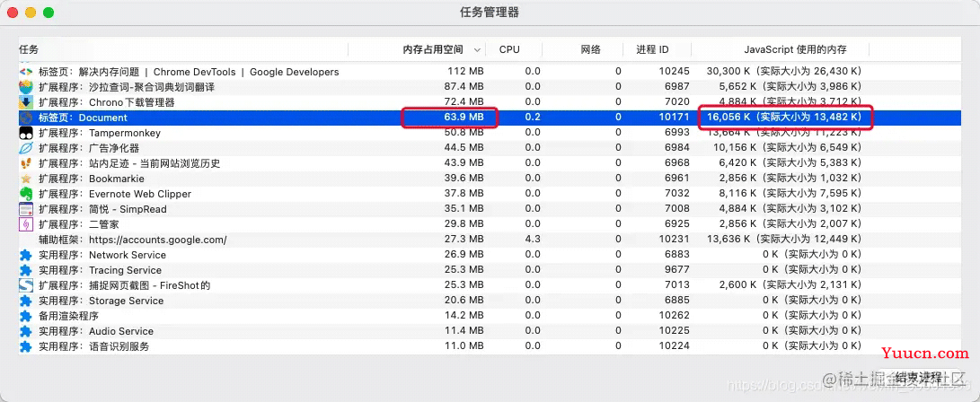Select the 广告净化器 row text
Screen dimensions: 980x402
89,148
